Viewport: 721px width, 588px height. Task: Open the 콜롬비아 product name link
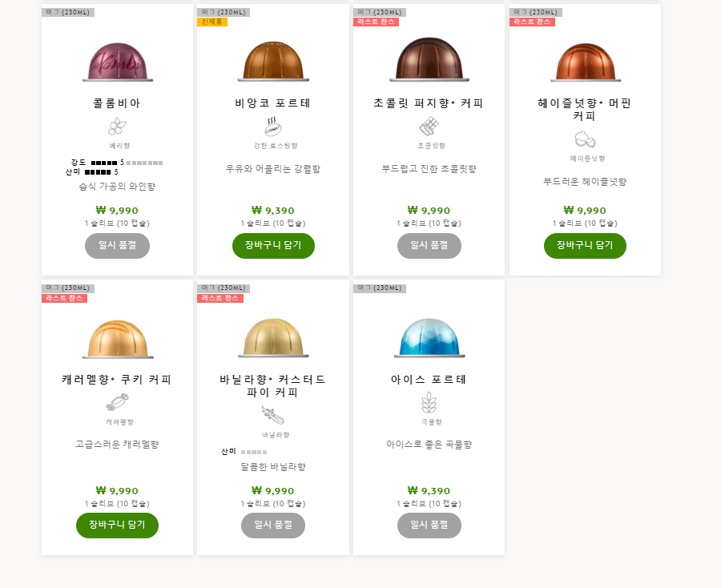pos(117,101)
